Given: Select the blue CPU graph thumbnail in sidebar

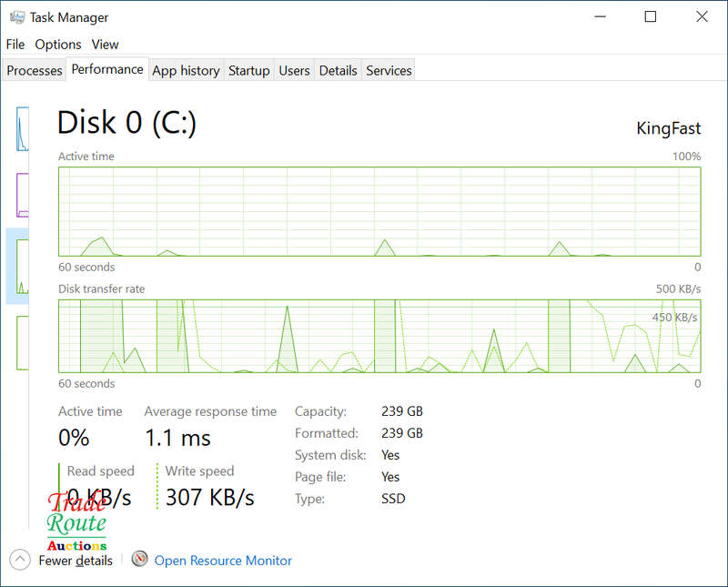Looking at the screenshot, I should [22, 129].
